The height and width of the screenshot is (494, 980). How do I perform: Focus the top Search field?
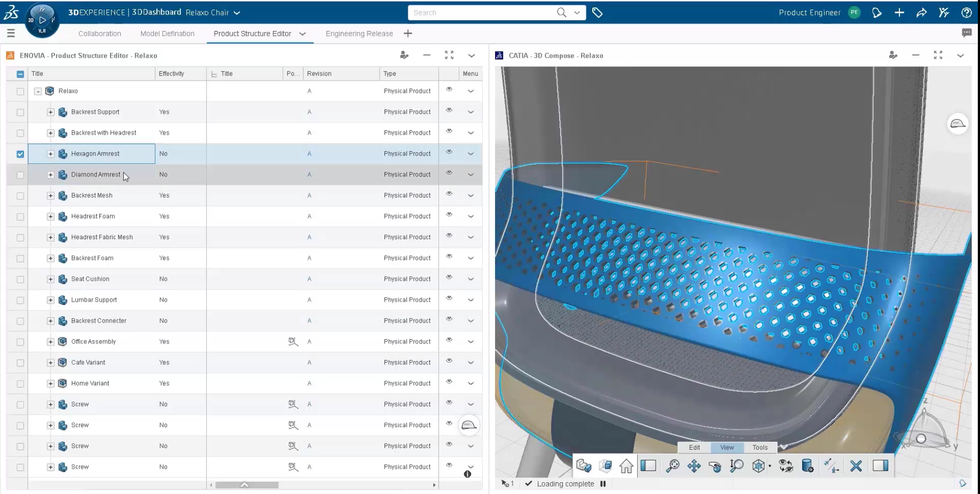click(481, 12)
